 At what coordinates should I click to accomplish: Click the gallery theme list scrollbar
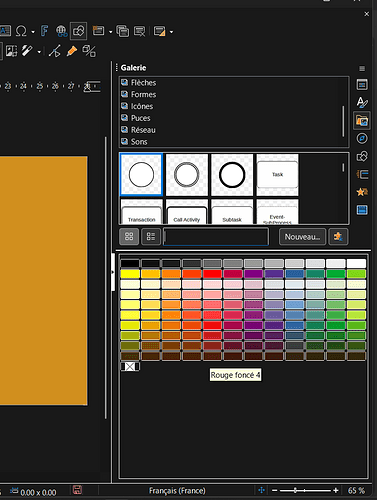coord(343,121)
